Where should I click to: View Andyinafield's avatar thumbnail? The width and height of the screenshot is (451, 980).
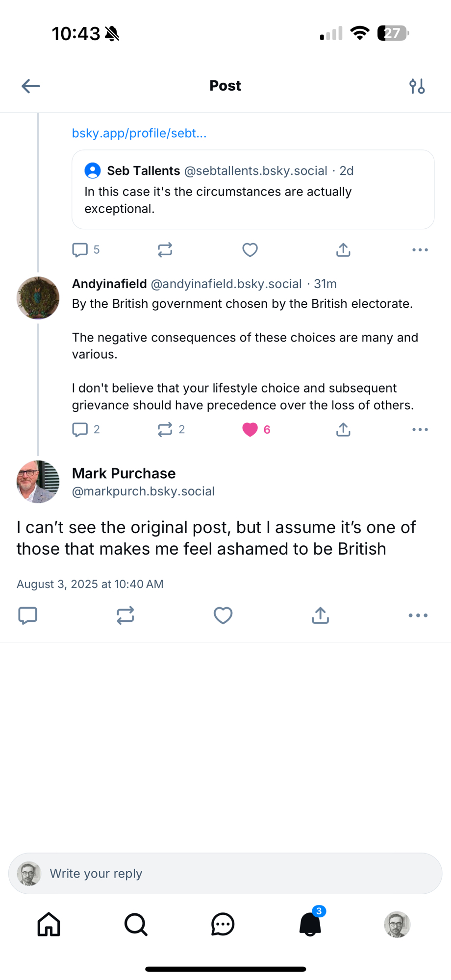click(x=38, y=298)
